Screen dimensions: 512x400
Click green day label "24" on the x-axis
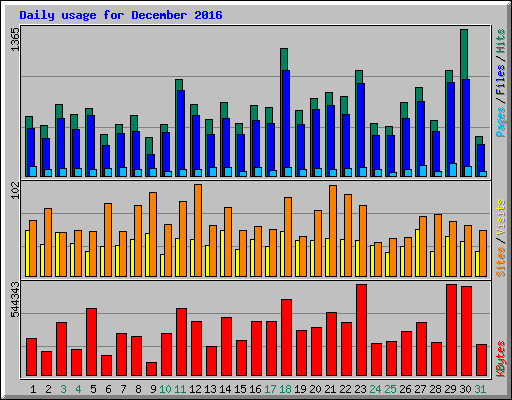[375, 389]
